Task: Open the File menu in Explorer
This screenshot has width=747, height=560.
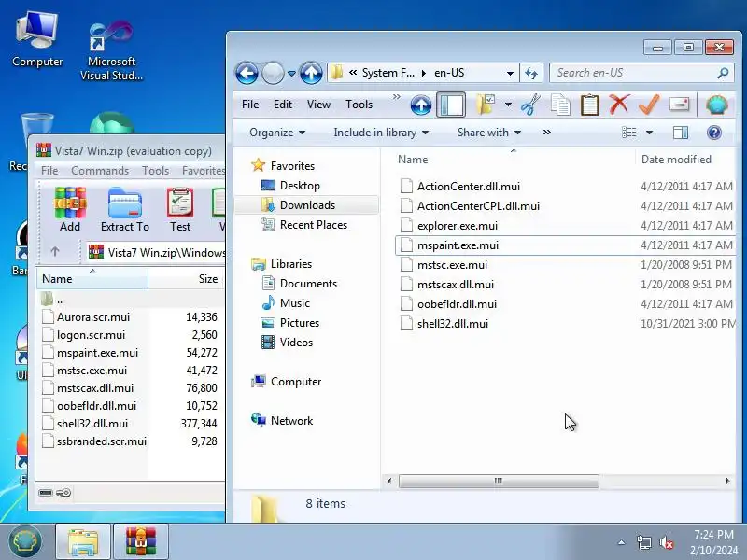Action: (250, 105)
